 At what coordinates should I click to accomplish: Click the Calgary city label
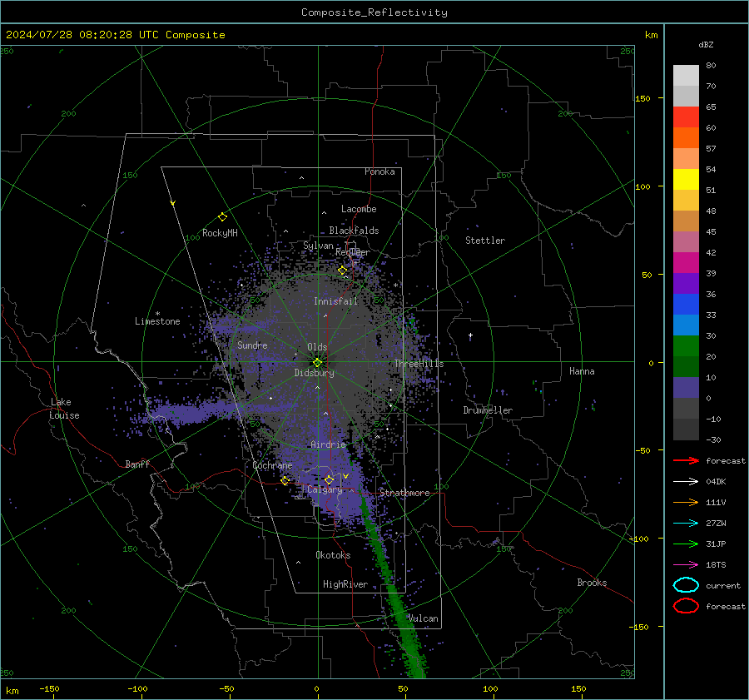pyautogui.click(x=325, y=489)
